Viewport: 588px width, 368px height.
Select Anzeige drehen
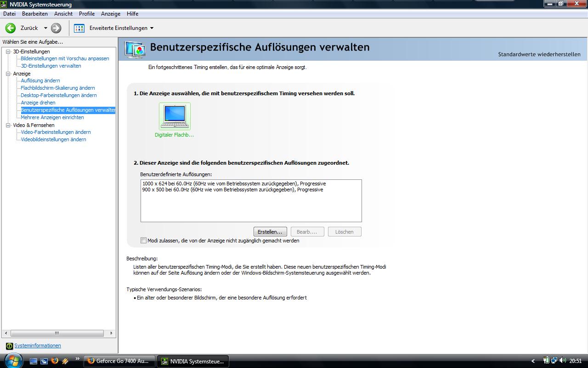[x=38, y=103]
